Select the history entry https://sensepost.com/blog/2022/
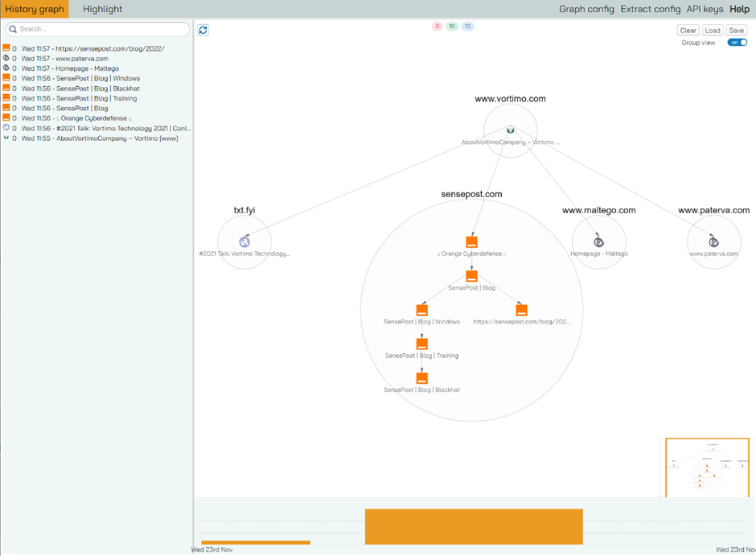This screenshot has width=756, height=556. click(x=92, y=48)
